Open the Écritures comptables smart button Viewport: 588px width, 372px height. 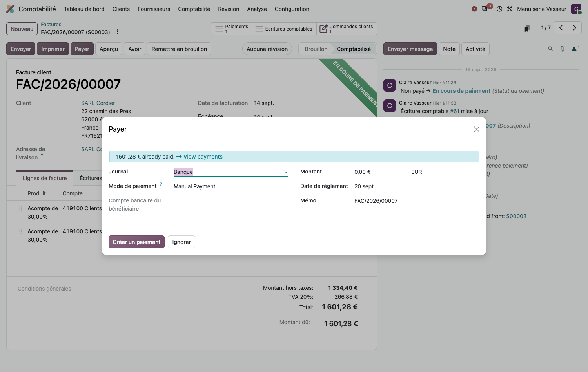[x=284, y=29]
